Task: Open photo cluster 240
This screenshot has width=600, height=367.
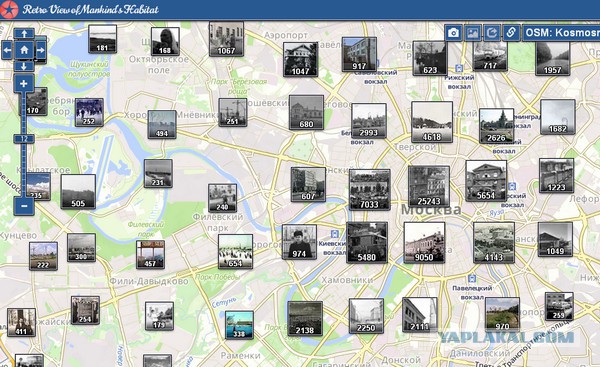Action: 223,198
